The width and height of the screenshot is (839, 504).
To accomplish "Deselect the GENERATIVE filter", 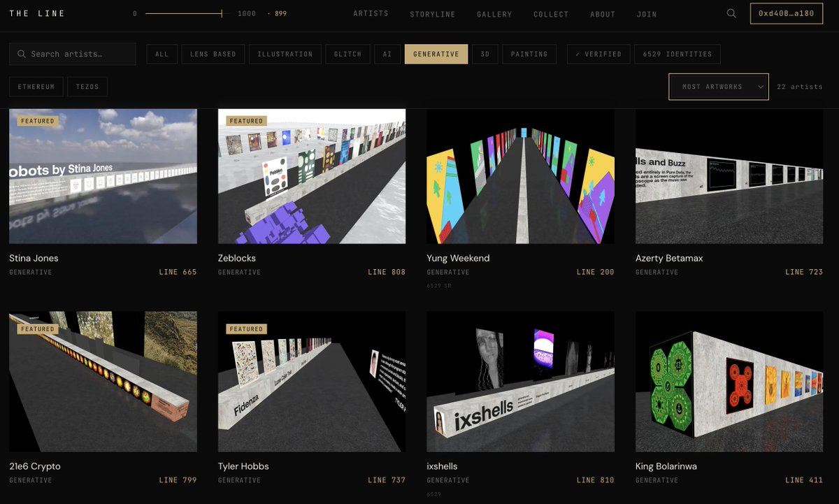I will pyautogui.click(x=436, y=54).
